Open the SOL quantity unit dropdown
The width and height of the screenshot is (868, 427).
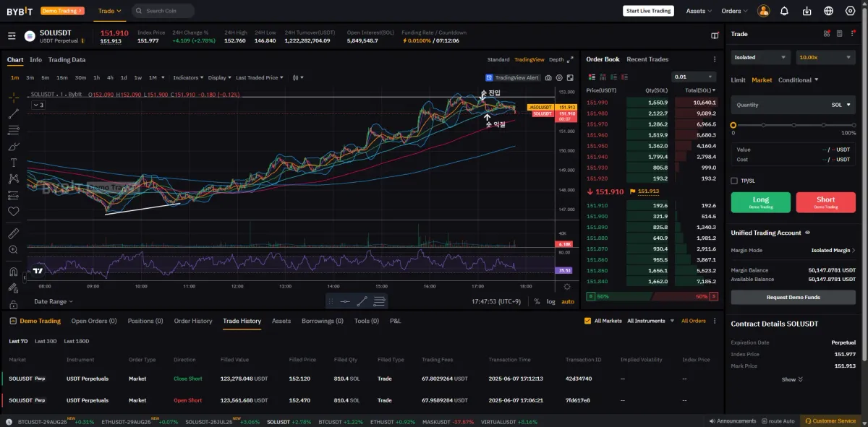(841, 105)
